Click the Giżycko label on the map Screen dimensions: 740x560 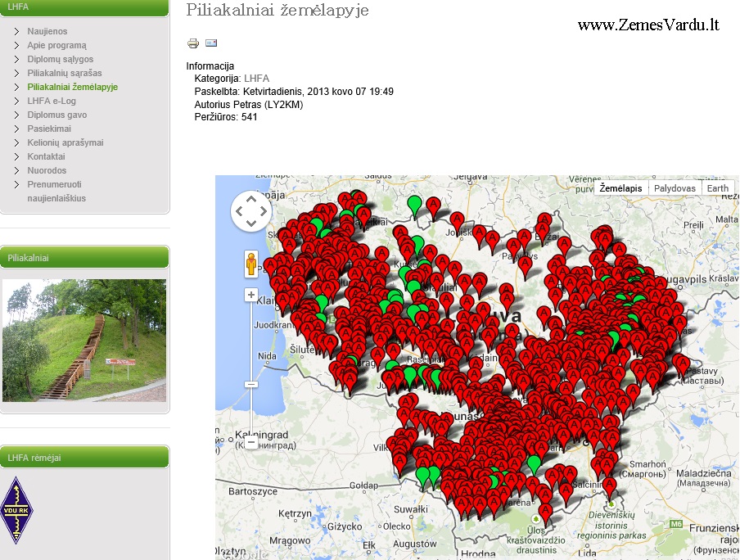tap(345, 526)
